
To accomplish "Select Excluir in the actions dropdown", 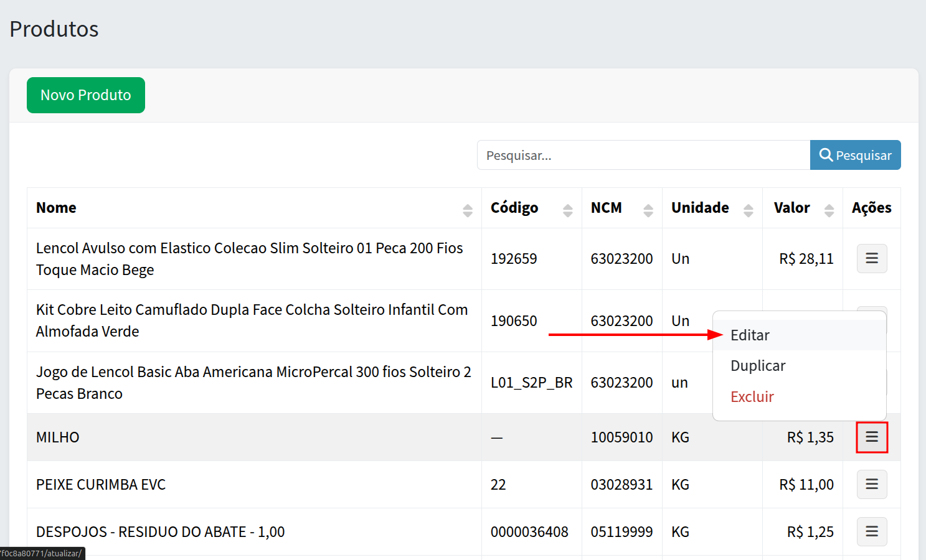I will 752,397.
